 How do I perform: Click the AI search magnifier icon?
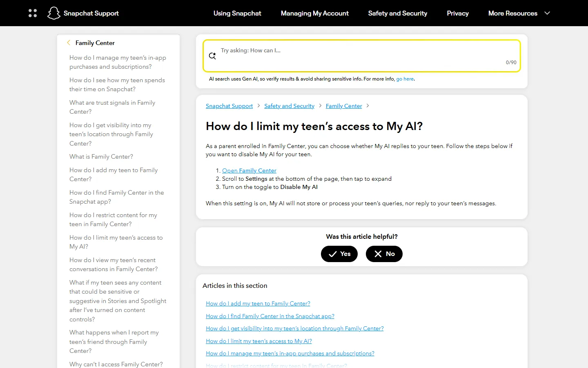coord(212,56)
